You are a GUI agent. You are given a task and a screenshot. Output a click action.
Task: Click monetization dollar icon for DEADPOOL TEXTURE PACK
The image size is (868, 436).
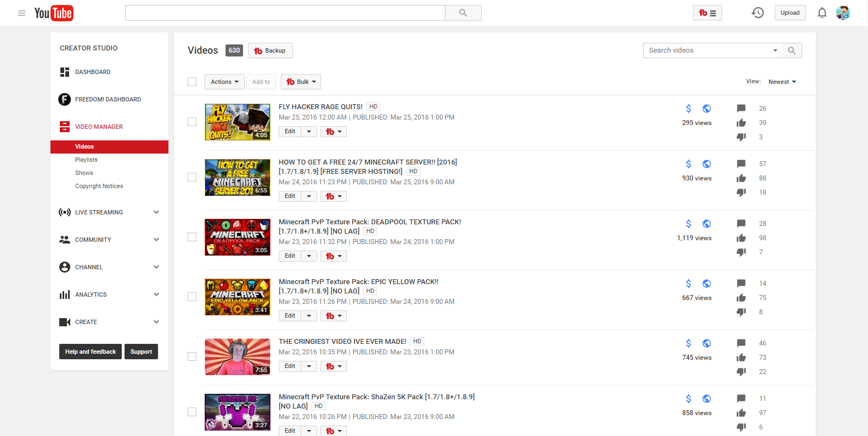689,224
